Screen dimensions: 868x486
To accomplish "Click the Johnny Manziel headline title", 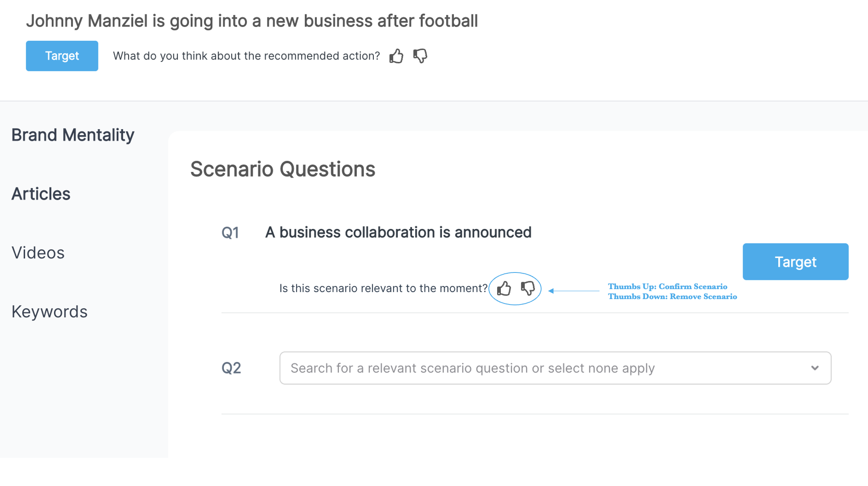I will 252,21.
